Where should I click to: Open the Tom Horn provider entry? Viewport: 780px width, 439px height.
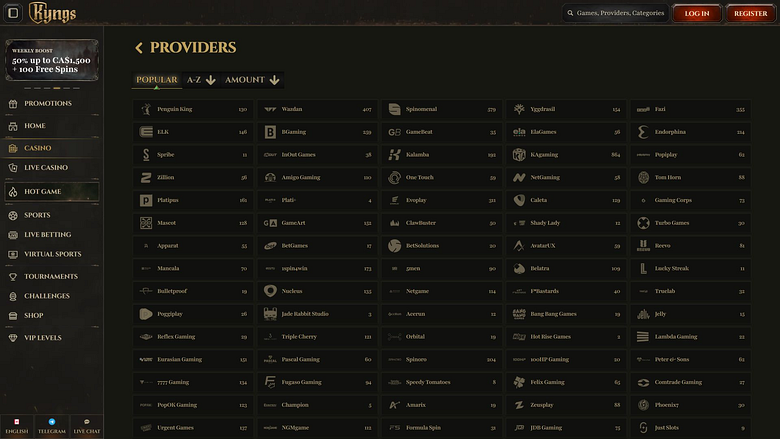pyautogui.click(x=690, y=177)
